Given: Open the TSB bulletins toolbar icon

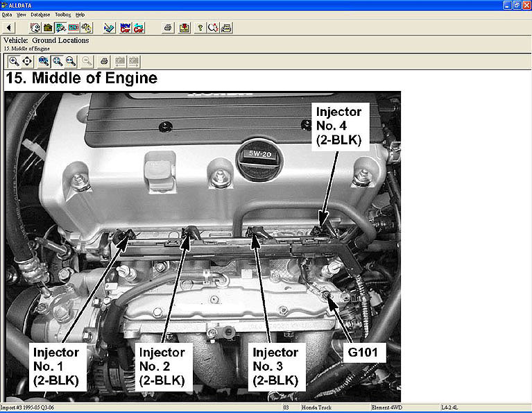Looking at the screenshot, I should [x=73, y=28].
